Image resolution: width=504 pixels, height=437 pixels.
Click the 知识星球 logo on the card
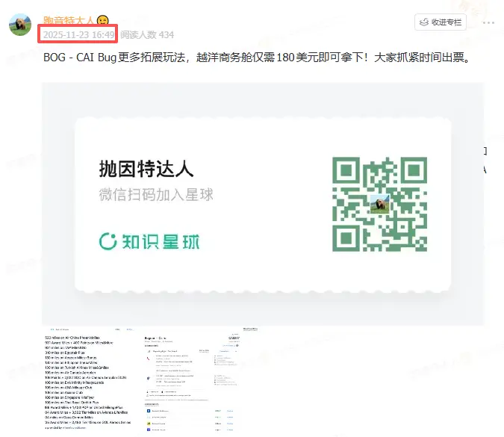pos(149,241)
